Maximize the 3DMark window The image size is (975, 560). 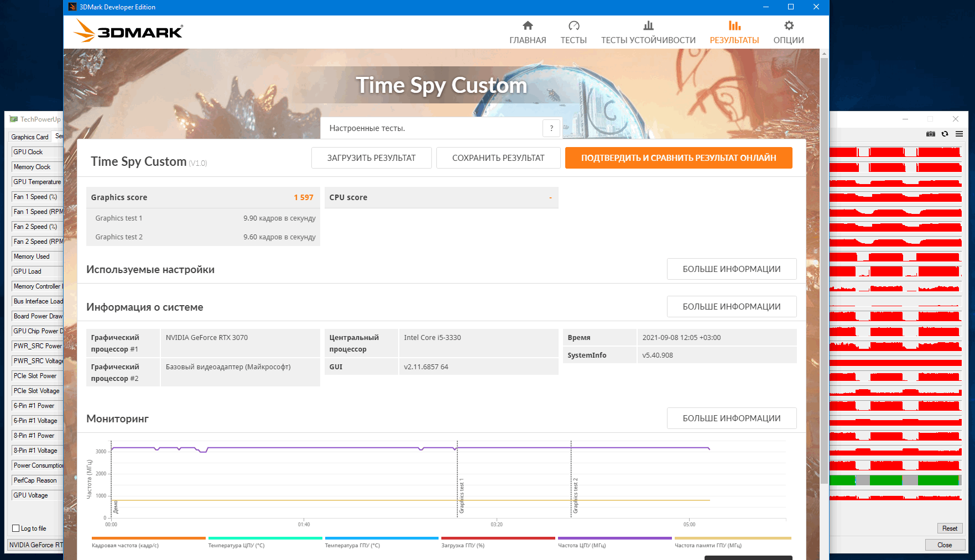click(x=791, y=7)
